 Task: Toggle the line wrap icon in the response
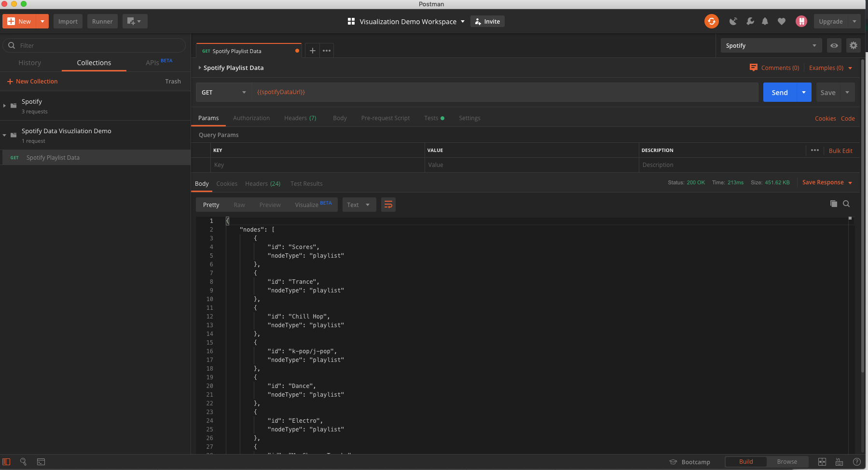coord(388,205)
